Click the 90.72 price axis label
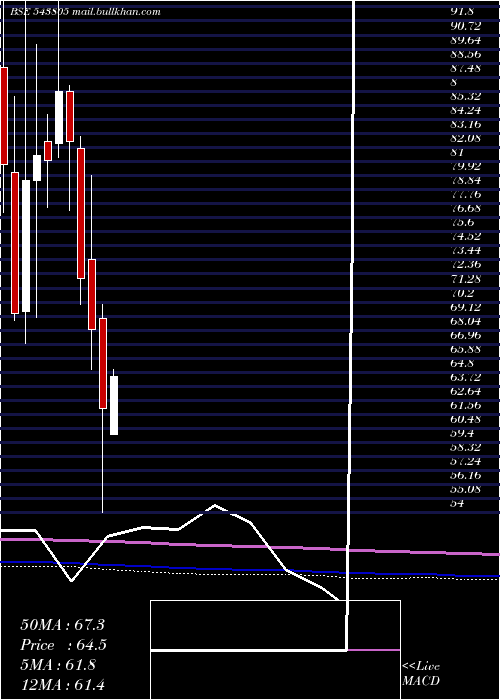 click(465, 26)
